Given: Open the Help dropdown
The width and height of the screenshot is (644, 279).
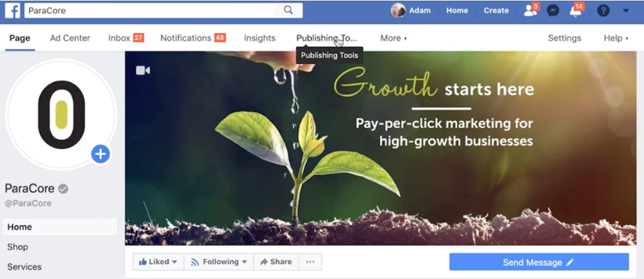Looking at the screenshot, I should click(616, 38).
